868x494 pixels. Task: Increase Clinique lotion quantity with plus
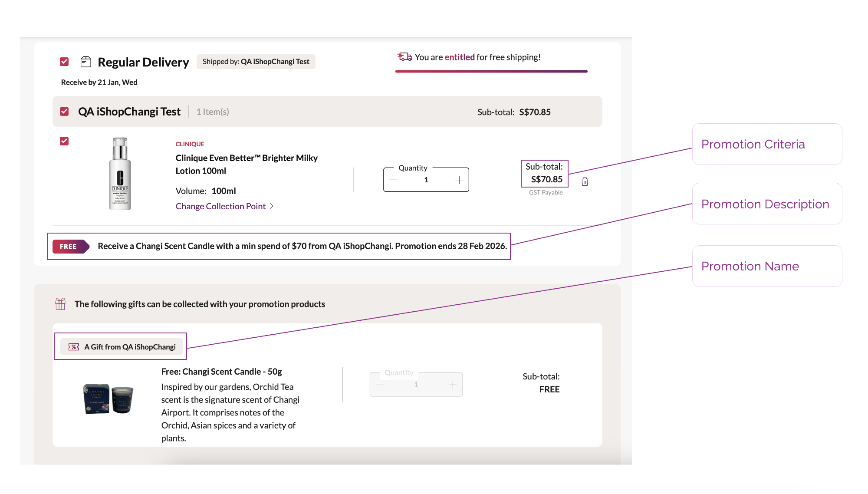(x=459, y=180)
